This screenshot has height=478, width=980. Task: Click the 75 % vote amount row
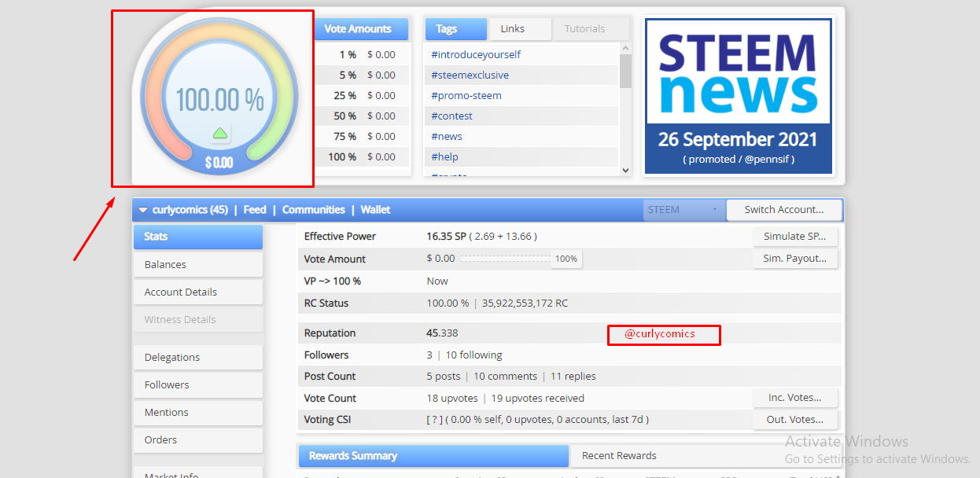pos(362,136)
